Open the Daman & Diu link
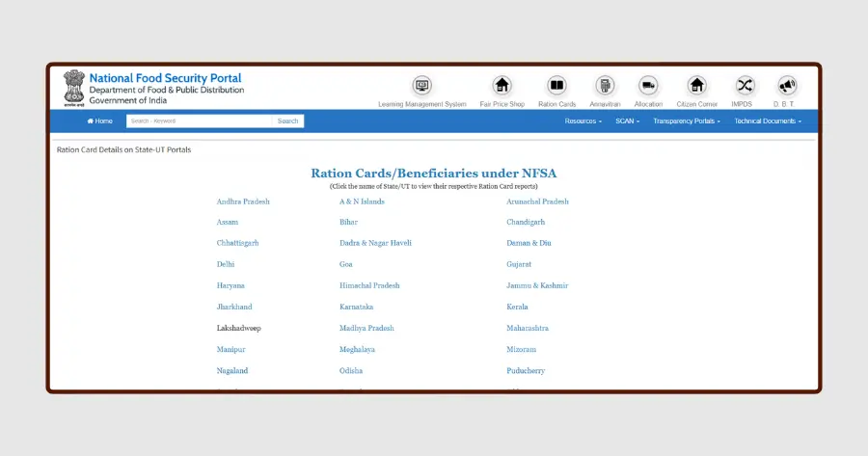Viewport: 868px width, 456px height. pyautogui.click(x=529, y=243)
